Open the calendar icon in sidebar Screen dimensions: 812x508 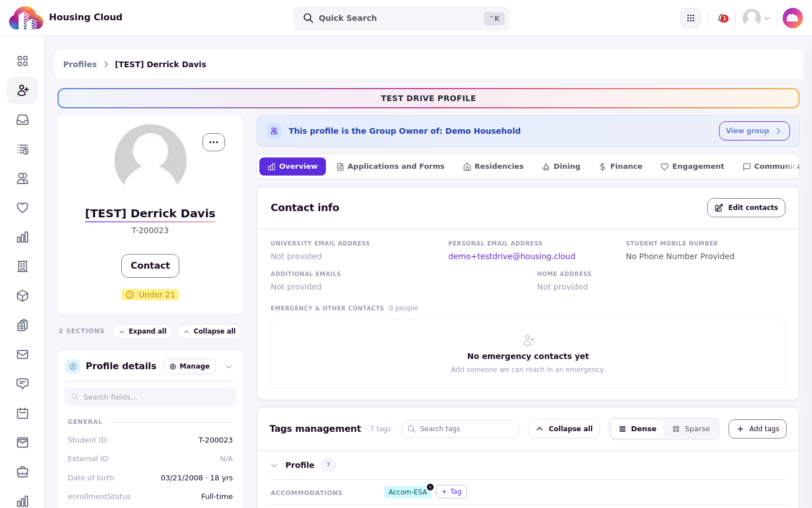point(23,413)
